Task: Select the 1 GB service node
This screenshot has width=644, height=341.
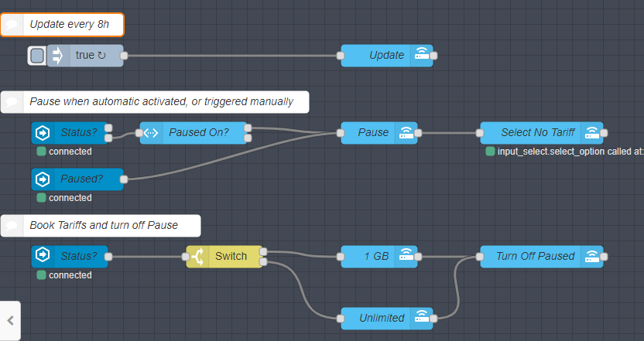Action: click(x=379, y=257)
